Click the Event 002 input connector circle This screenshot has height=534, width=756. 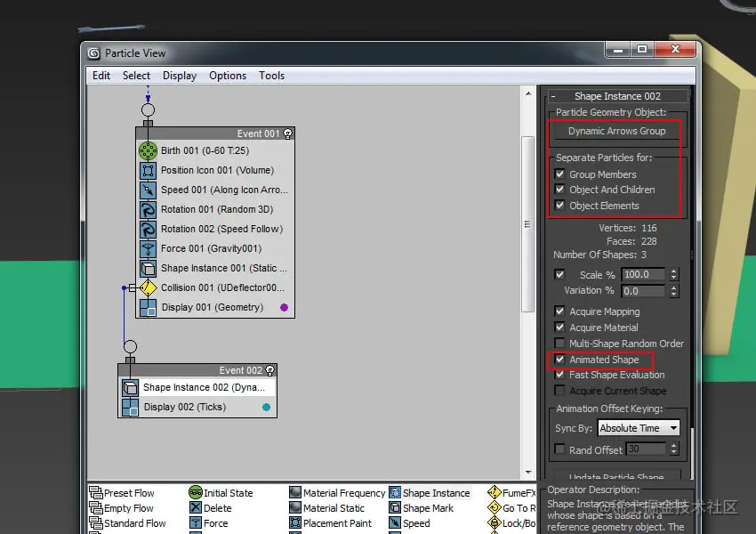[x=130, y=346]
